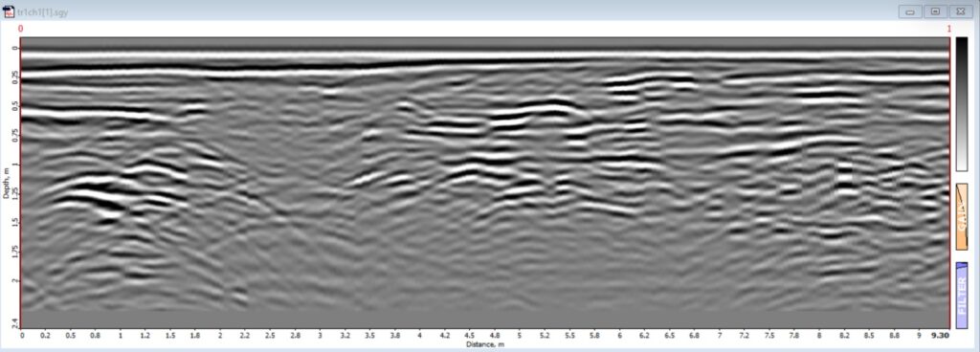This screenshot has height=352, width=980.
Task: Select the red end marker labeled 1
Action: click(948, 29)
